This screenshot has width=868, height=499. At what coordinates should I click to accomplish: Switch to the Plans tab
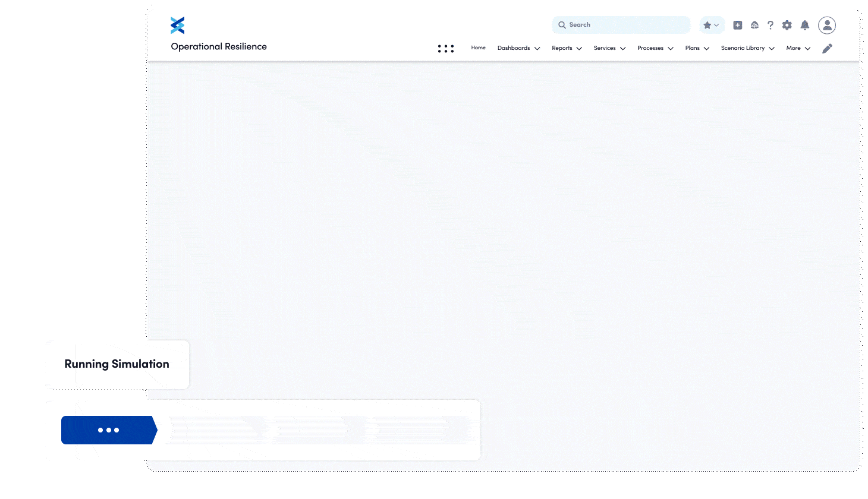pos(692,48)
